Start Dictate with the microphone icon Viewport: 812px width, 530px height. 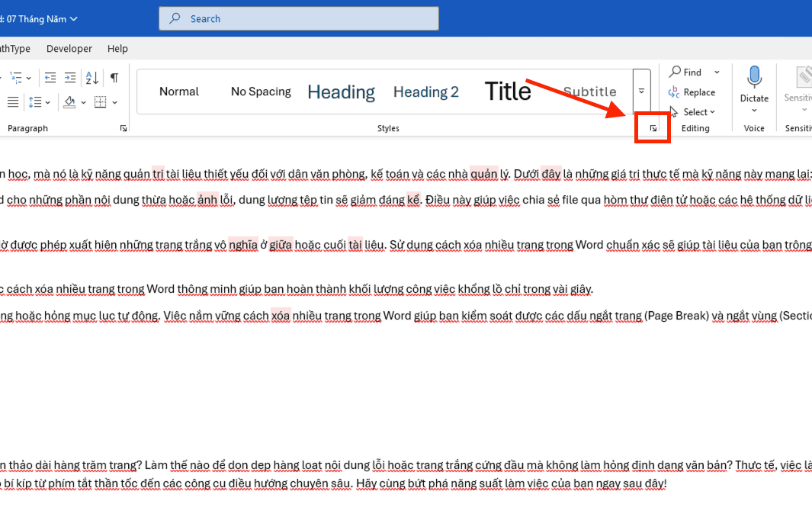pos(754,78)
